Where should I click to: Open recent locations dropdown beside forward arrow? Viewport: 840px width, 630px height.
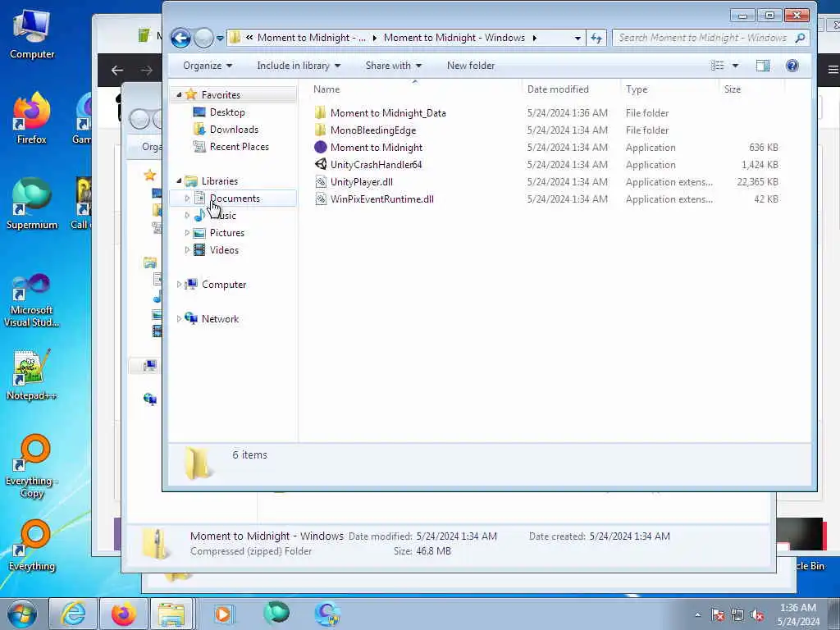point(220,38)
